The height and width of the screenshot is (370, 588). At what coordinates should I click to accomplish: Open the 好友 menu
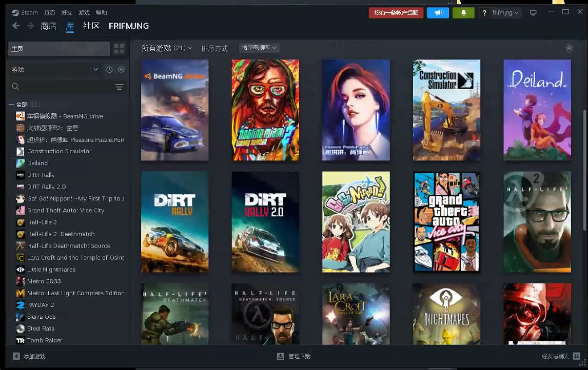[67, 13]
